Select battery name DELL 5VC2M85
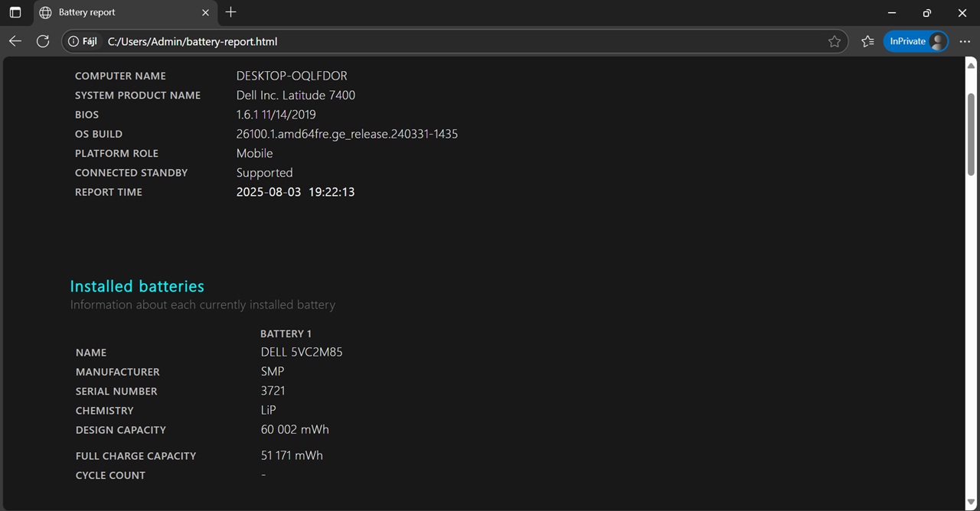The image size is (980, 511). click(x=302, y=352)
